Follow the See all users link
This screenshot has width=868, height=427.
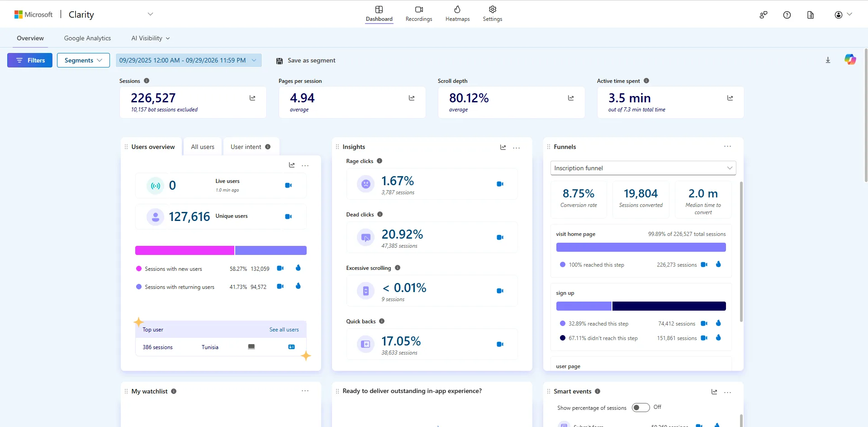[284, 330]
